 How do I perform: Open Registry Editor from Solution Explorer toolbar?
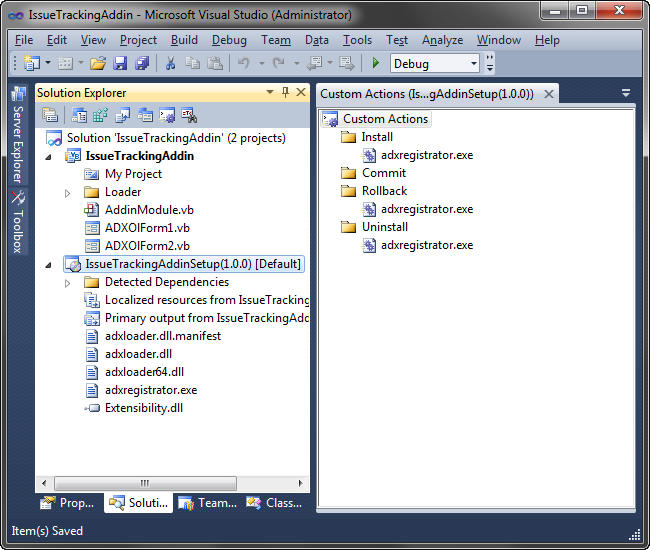(x=101, y=115)
